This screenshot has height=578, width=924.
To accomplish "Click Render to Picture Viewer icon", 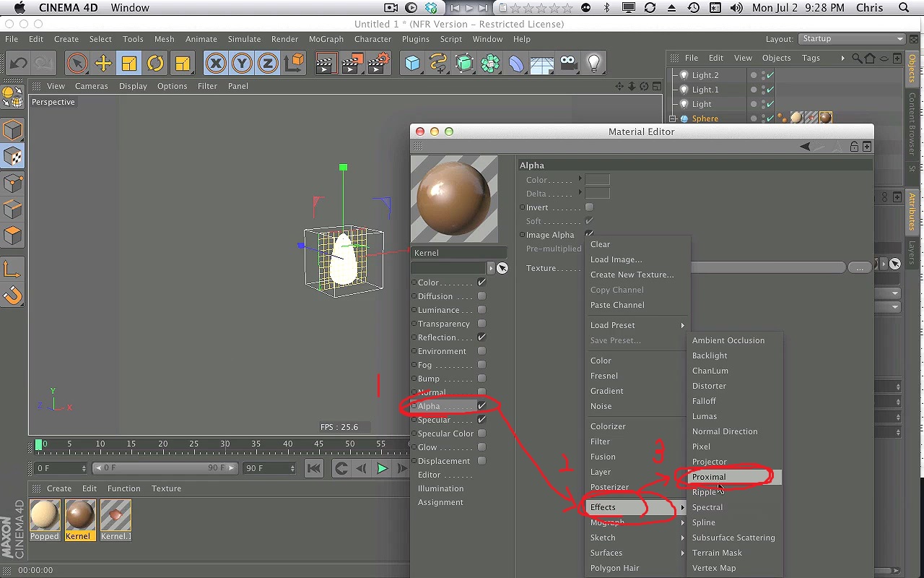I will click(x=352, y=64).
